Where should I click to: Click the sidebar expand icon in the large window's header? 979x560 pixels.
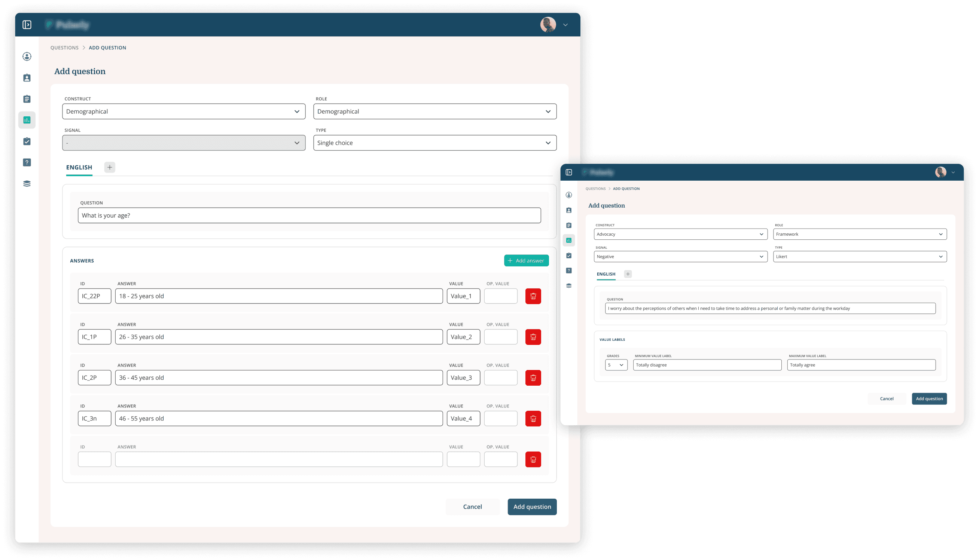tap(27, 25)
